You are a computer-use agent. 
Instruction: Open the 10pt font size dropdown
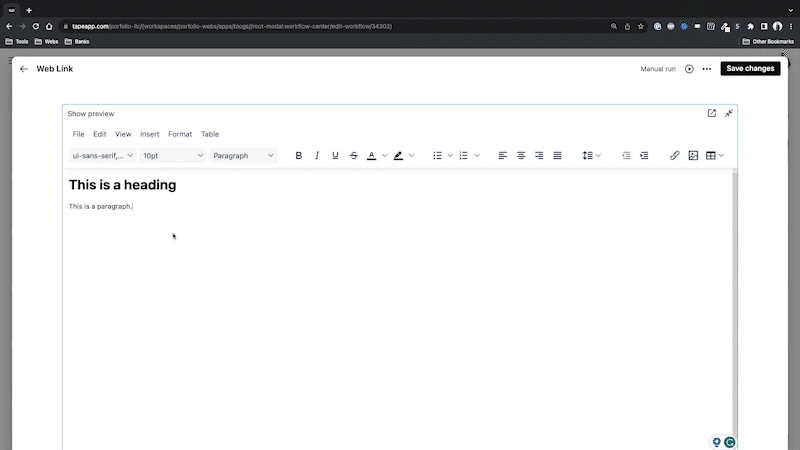(x=172, y=156)
